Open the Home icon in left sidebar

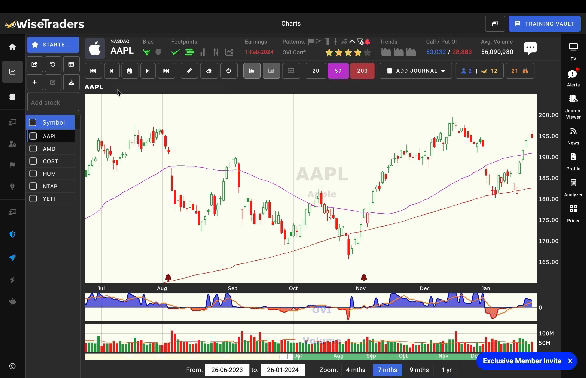point(12,47)
